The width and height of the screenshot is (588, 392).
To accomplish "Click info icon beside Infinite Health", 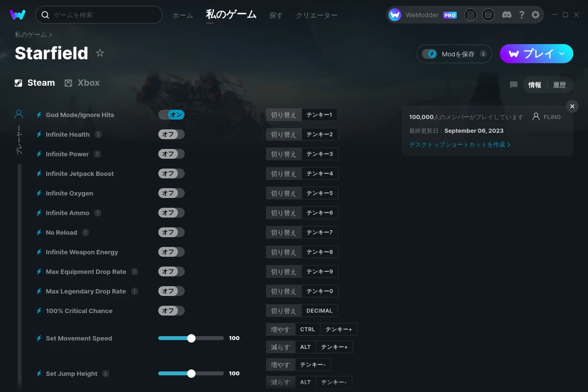I will 98,134.
